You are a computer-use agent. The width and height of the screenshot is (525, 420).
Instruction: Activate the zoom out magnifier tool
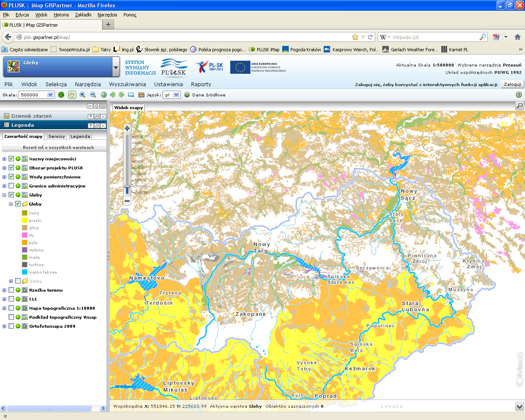click(x=93, y=95)
